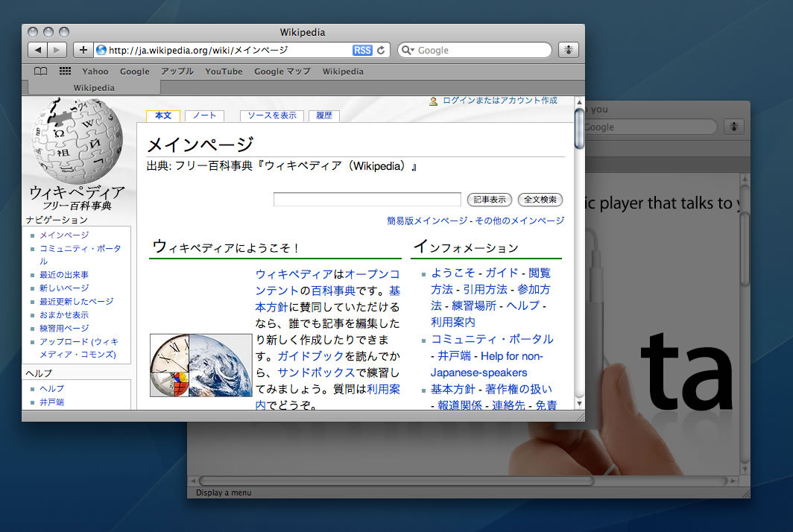Image resolution: width=793 pixels, height=532 pixels.
Task: Open the Help for non-Japanese-speakers link
Action: (487, 364)
